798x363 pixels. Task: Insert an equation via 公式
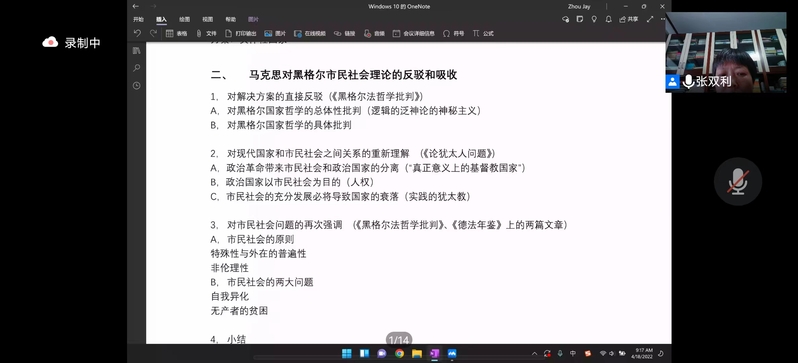pos(483,34)
